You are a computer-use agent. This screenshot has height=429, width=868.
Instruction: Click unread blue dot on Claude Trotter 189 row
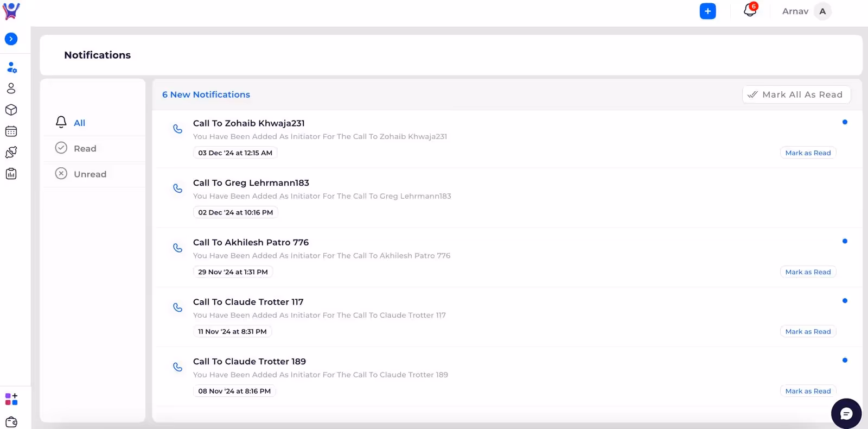(x=845, y=360)
